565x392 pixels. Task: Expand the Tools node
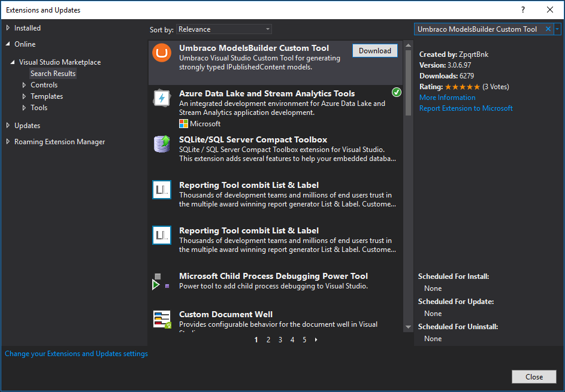(24, 108)
